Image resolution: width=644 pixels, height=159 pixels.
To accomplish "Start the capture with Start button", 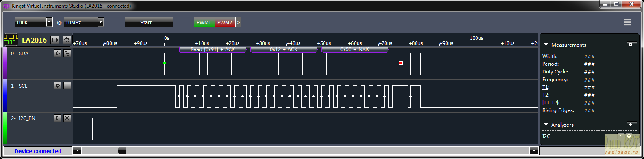I will coord(149,22).
